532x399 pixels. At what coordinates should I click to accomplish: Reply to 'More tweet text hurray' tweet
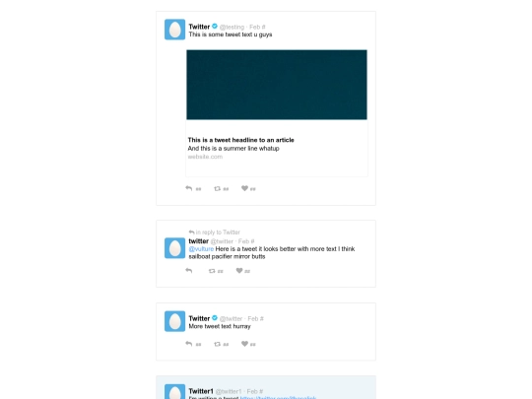pyautogui.click(x=189, y=344)
